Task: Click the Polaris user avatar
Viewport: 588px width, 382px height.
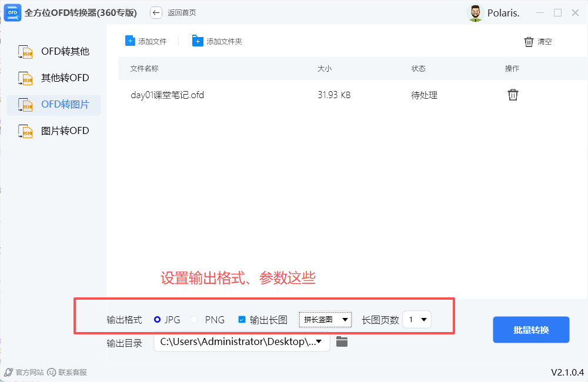Action: pos(475,12)
